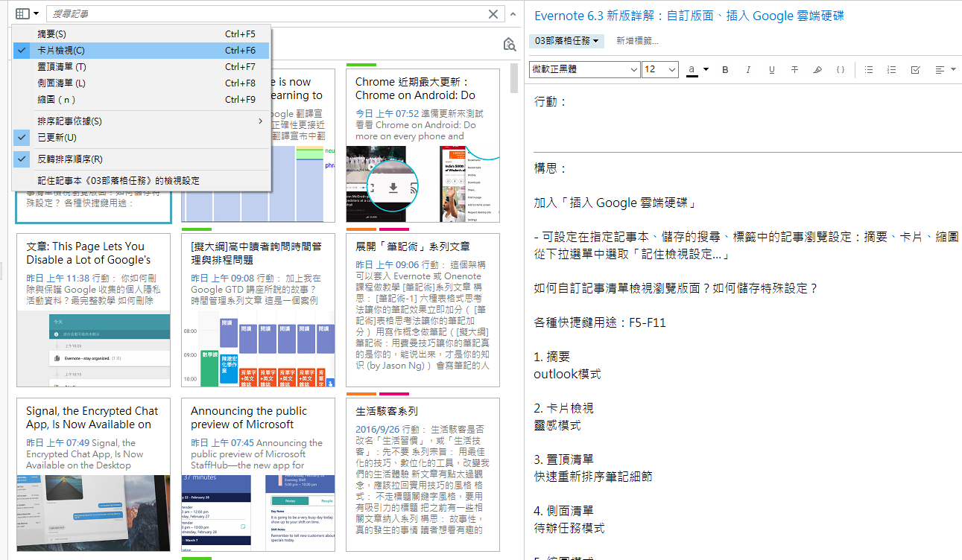This screenshot has width=962, height=560.
Task: Clear the note search field with the X
Action: coord(493,14)
